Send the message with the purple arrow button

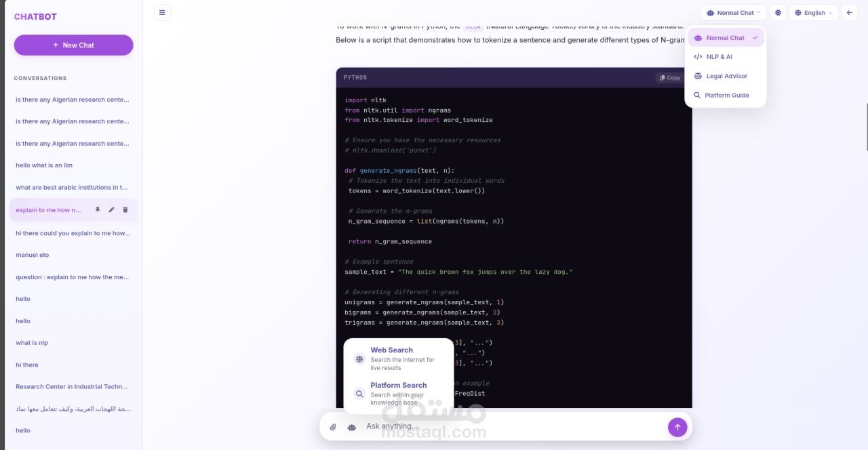tap(677, 427)
